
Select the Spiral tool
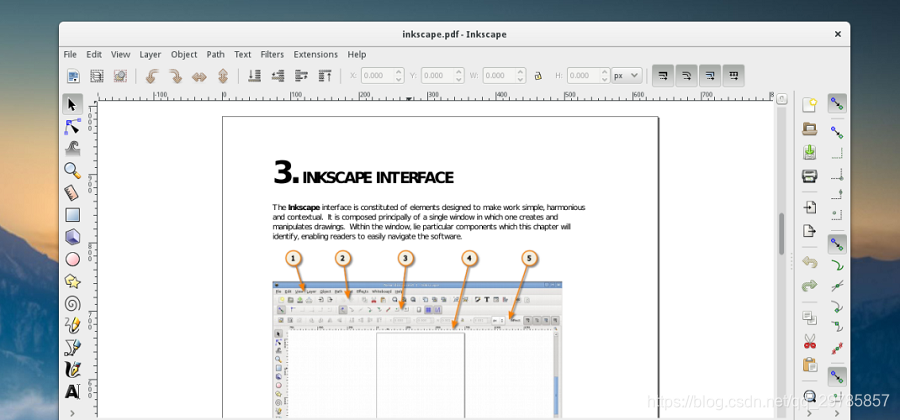[72, 304]
